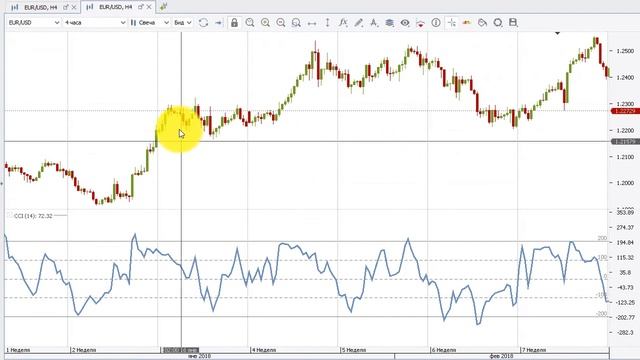Select the second EUR/USD, H4 tab

[x=115, y=7]
